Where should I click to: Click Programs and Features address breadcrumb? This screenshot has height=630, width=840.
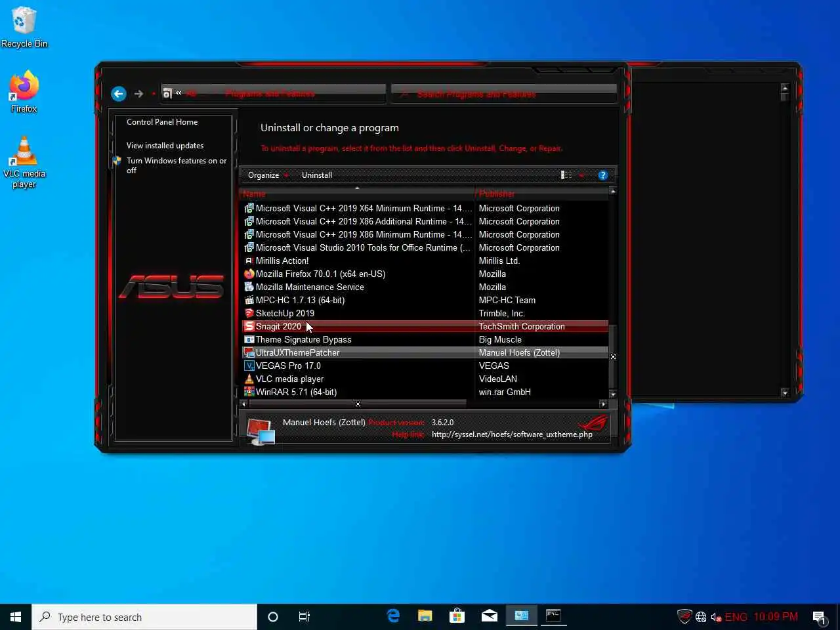click(x=270, y=94)
